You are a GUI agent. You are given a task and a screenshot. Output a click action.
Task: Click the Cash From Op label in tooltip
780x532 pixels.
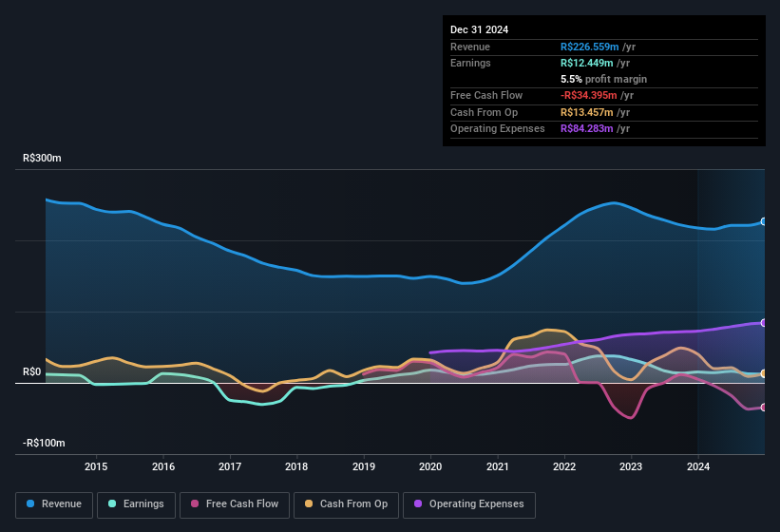[484, 112]
